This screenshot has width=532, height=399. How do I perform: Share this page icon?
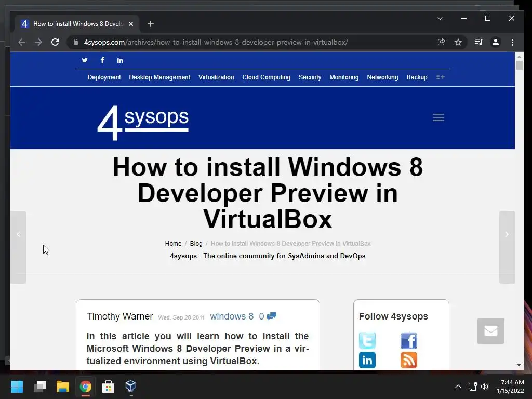pyautogui.click(x=442, y=42)
